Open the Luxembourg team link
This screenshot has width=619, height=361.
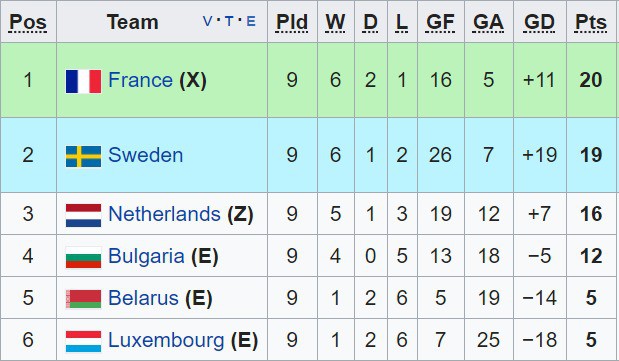[x=166, y=340]
